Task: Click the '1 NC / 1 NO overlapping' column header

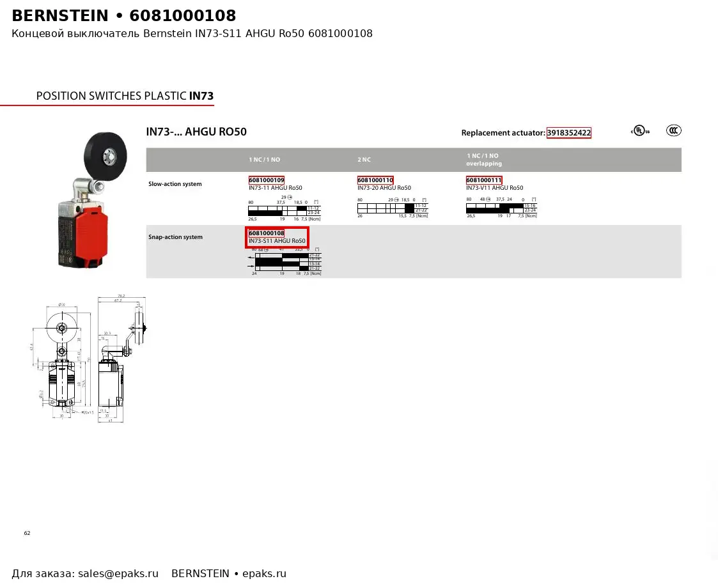Action: coord(484,160)
